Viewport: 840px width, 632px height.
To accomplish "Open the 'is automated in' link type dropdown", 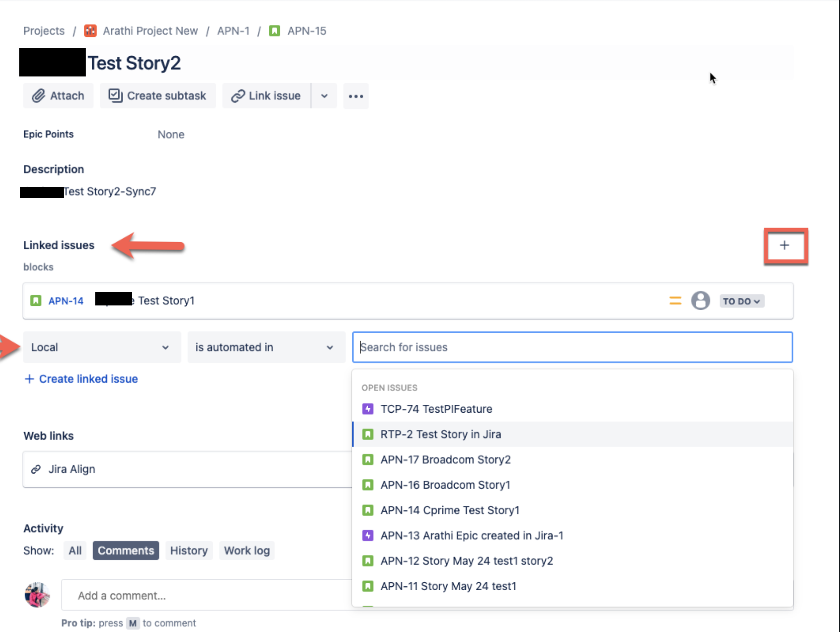I will 266,347.
